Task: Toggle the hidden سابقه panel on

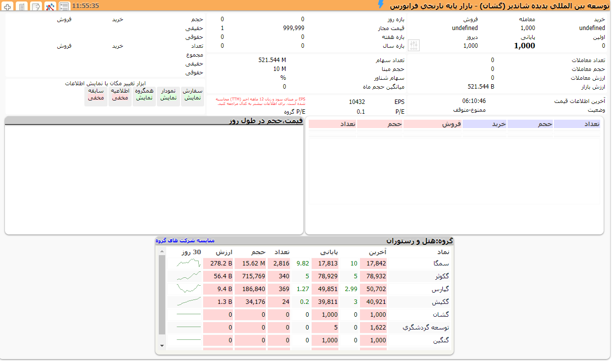Action: [96, 94]
